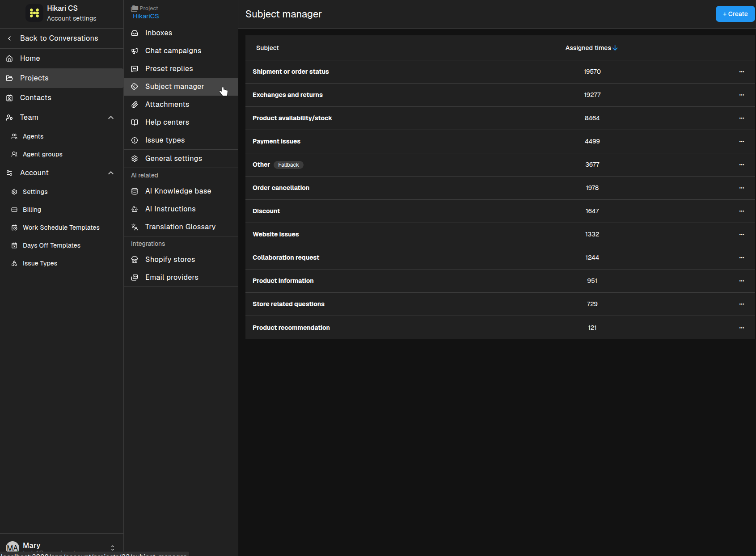
Task: Go Back to Conversations
Action: [x=62, y=38]
